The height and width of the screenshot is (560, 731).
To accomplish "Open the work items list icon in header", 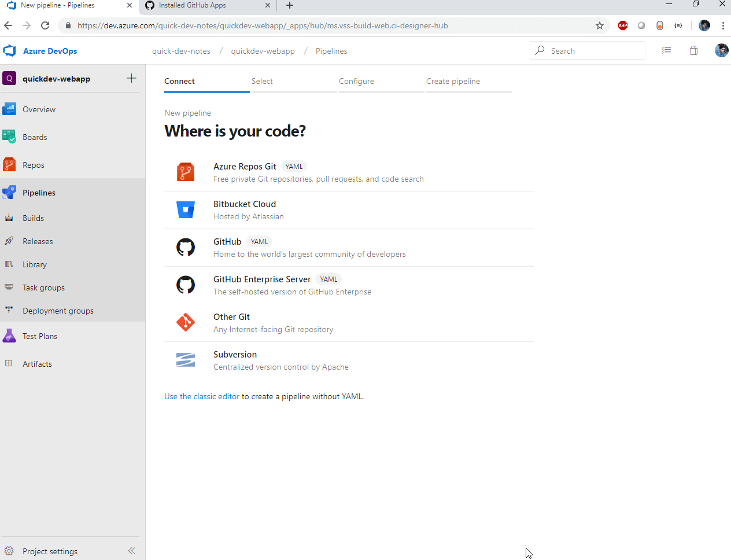I will coord(666,50).
